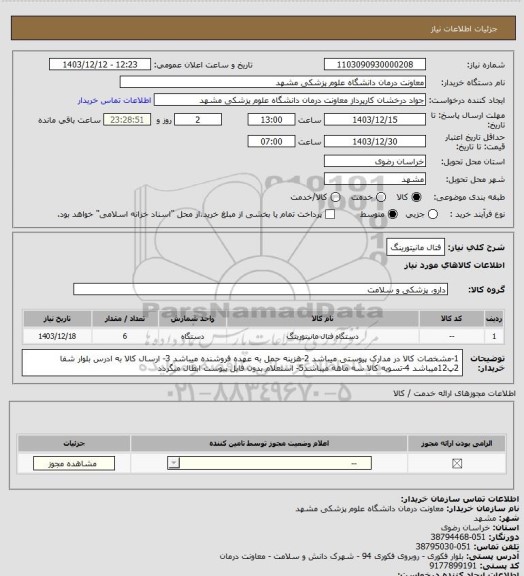
Task: Click the response deadline date 1403/12/15
Action: point(375,120)
